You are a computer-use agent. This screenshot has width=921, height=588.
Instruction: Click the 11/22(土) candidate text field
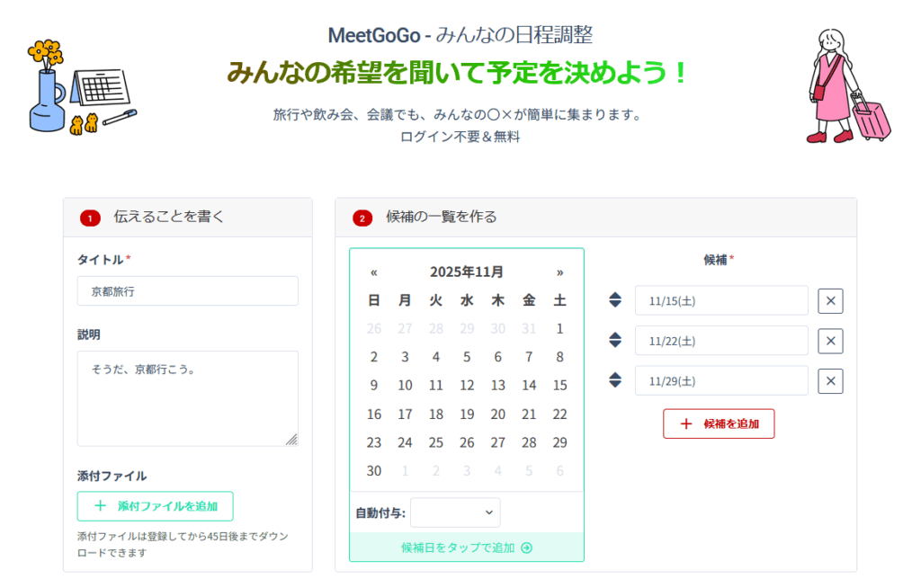(721, 341)
